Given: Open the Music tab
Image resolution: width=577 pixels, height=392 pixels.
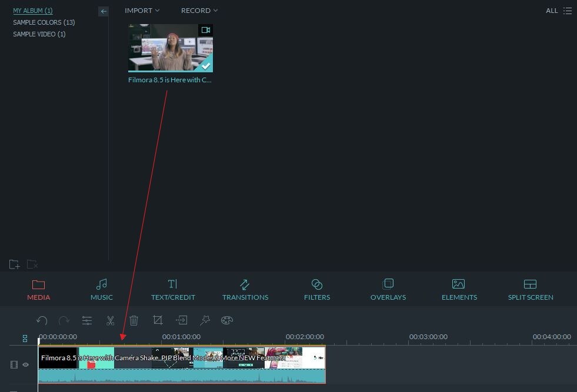Looking at the screenshot, I should tap(102, 290).
